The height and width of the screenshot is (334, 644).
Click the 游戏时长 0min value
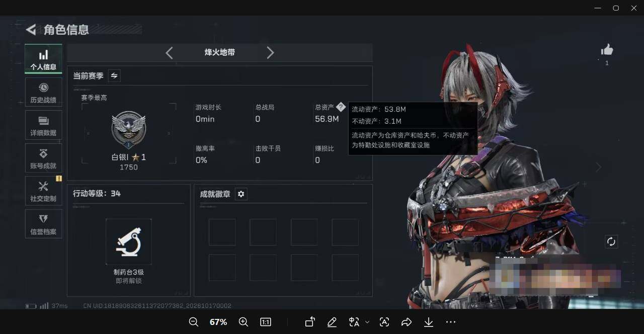[x=205, y=119]
